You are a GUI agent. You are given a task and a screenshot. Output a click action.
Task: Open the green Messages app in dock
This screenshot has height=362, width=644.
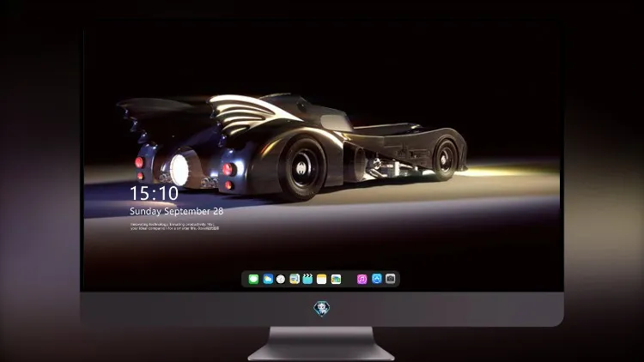tap(253, 279)
